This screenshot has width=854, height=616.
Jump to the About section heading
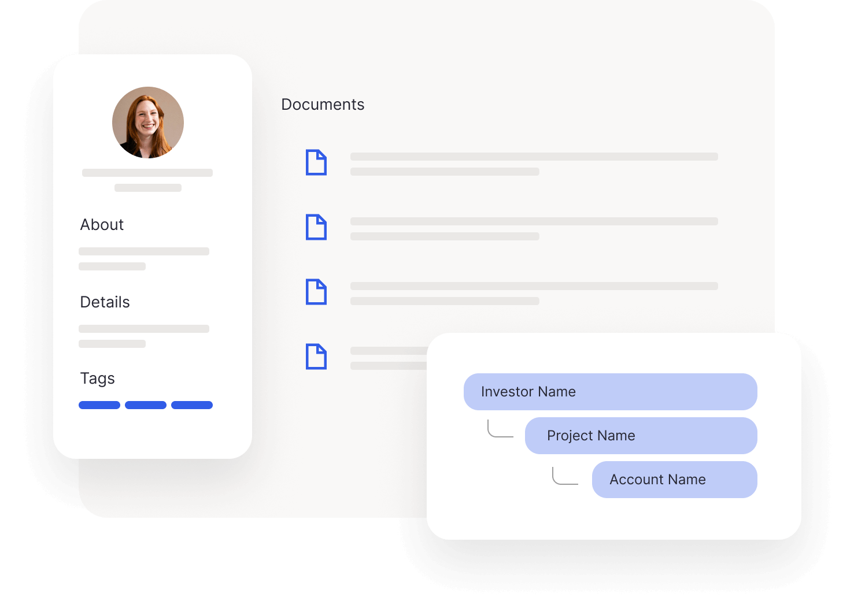point(102,225)
